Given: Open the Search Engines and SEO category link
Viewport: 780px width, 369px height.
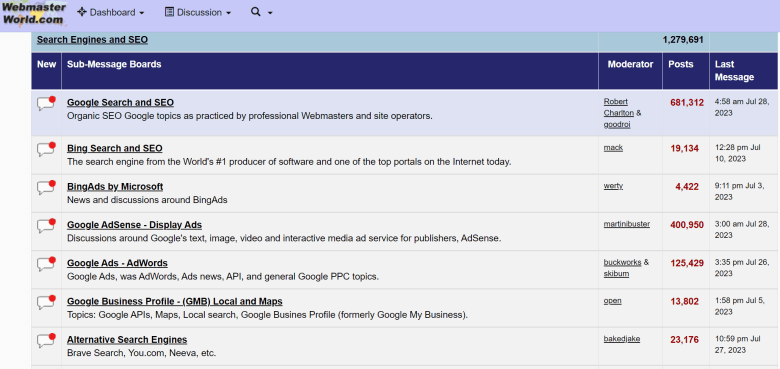Looking at the screenshot, I should pos(92,40).
